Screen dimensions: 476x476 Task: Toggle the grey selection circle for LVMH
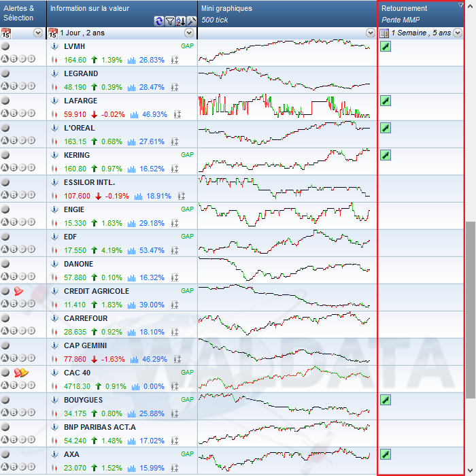[5, 46]
